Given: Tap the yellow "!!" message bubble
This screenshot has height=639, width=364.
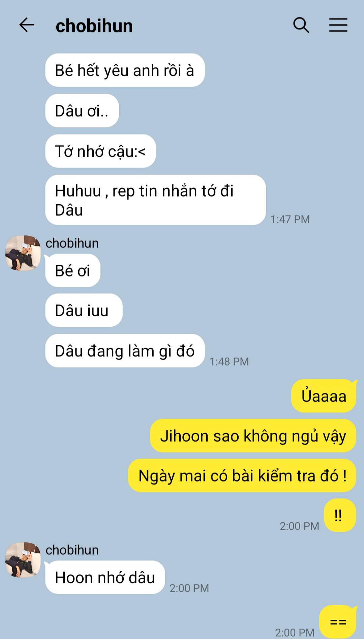Looking at the screenshot, I should (340, 515).
